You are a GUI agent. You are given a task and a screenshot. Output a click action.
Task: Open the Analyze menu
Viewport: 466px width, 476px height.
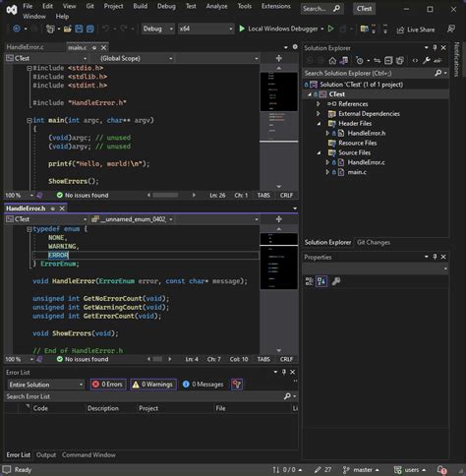click(216, 6)
